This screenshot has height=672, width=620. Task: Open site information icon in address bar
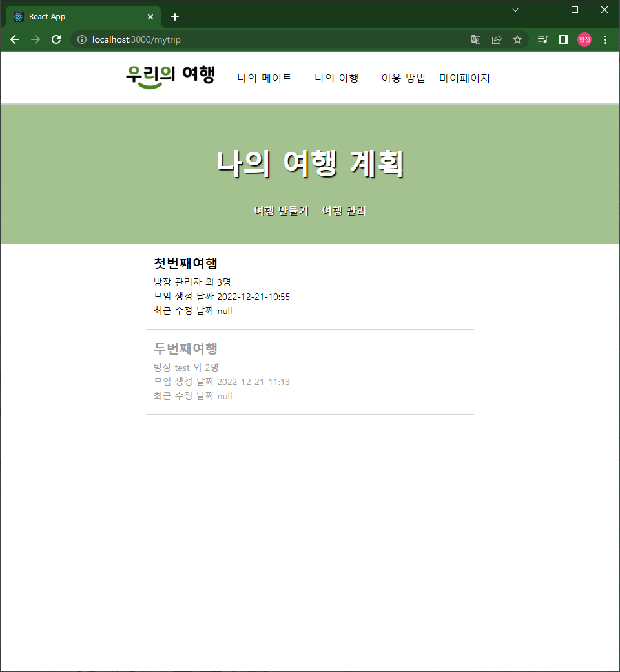pyautogui.click(x=82, y=39)
